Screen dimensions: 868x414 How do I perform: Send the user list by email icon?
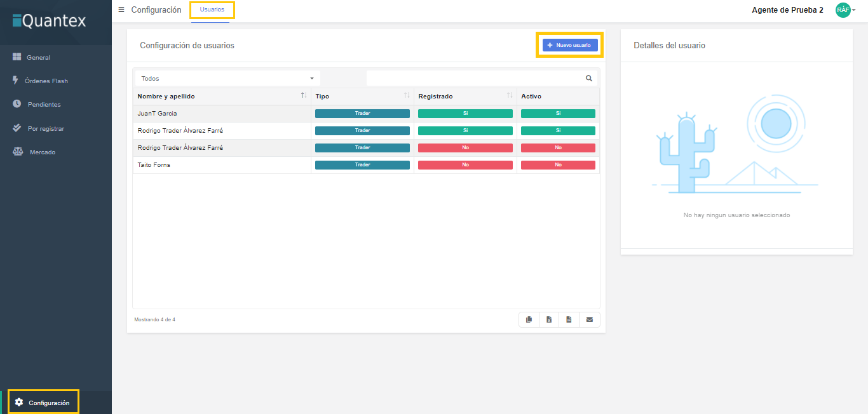click(x=589, y=319)
